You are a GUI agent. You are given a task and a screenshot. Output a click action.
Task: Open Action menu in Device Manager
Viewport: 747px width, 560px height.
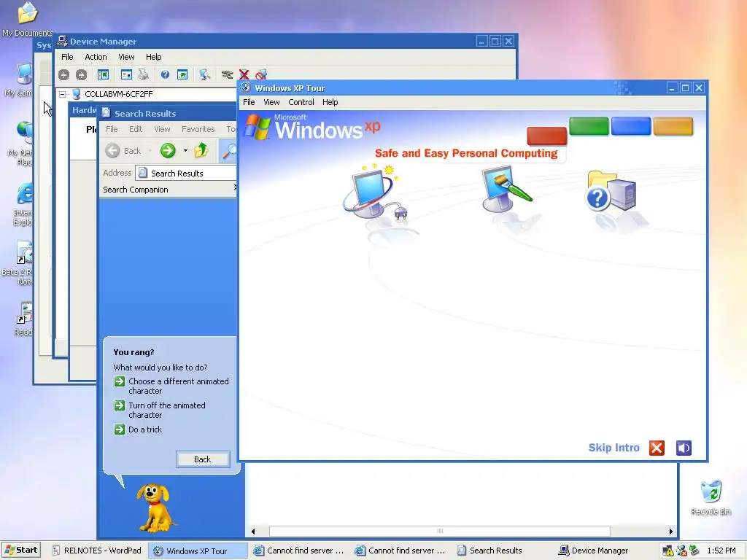coord(96,57)
